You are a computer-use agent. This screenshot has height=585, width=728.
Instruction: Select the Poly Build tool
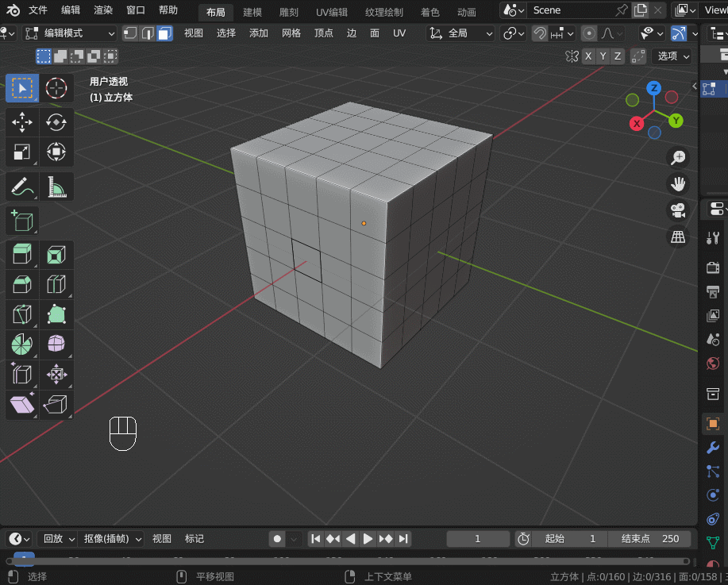[56, 314]
